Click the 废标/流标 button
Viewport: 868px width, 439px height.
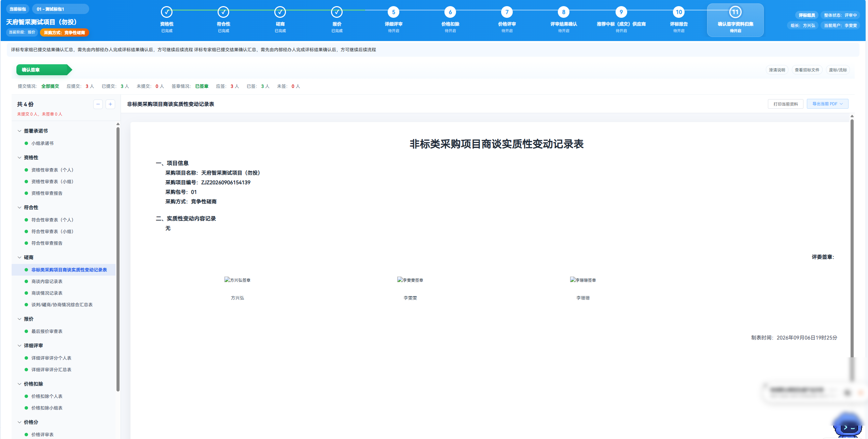click(x=838, y=70)
